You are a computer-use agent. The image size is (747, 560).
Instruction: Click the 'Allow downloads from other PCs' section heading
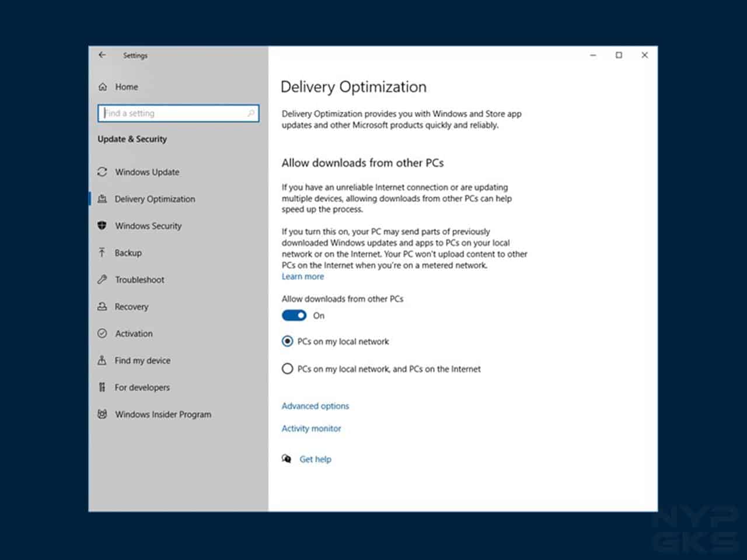click(x=362, y=163)
